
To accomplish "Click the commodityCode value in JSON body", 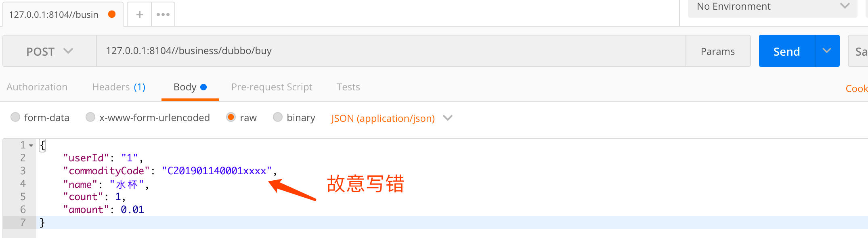I will 217,171.
